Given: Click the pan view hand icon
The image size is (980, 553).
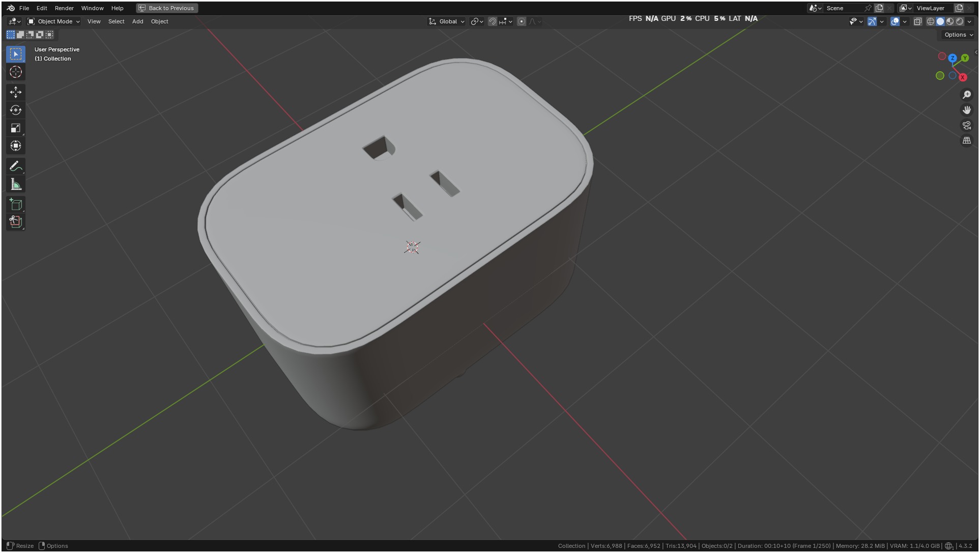Looking at the screenshot, I should 967,110.
